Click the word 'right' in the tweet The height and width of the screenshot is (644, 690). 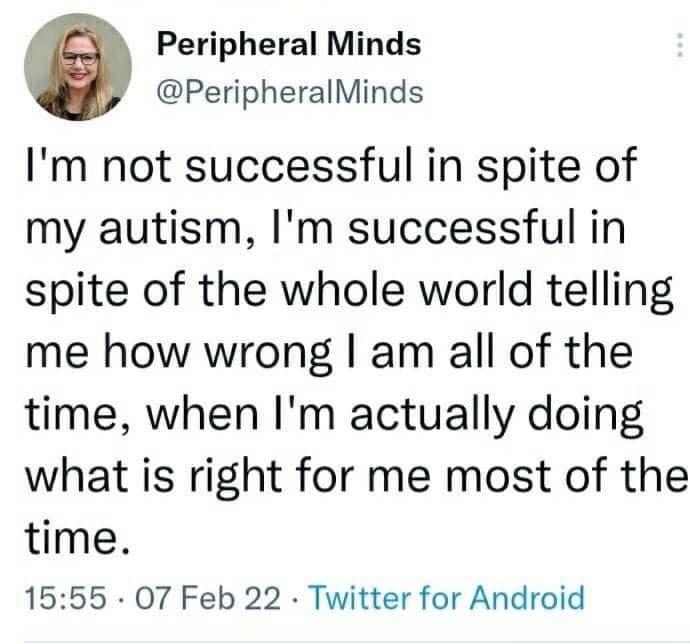pos(236,478)
